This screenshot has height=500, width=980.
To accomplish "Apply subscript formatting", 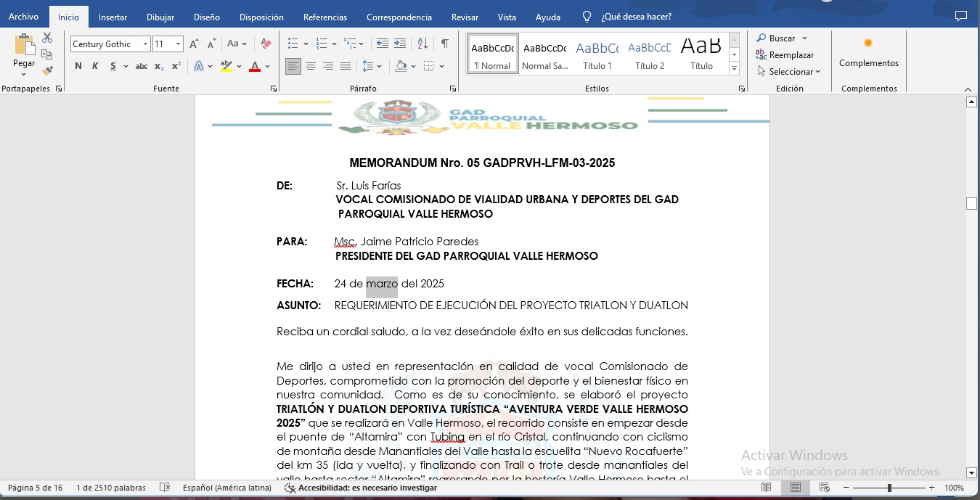I will click(159, 67).
